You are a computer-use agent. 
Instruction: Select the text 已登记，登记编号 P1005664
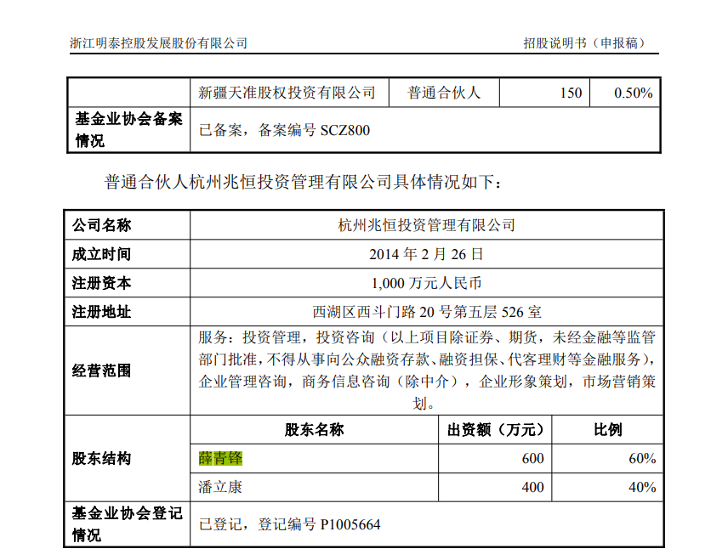(290, 524)
